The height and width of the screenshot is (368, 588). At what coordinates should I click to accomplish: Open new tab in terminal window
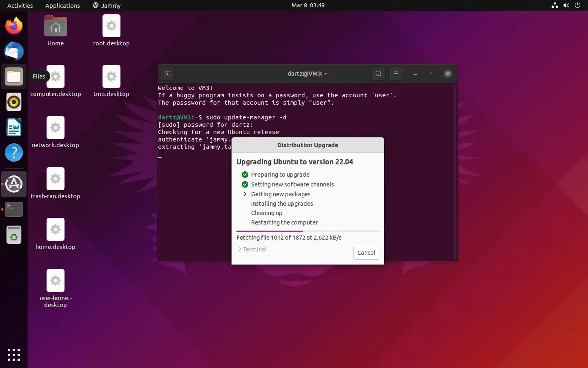tap(167, 74)
